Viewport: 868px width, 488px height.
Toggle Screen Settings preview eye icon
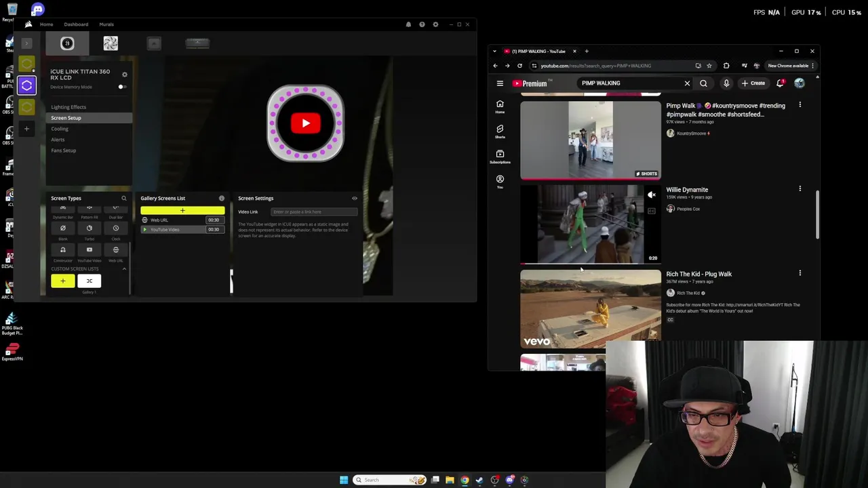[355, 199]
